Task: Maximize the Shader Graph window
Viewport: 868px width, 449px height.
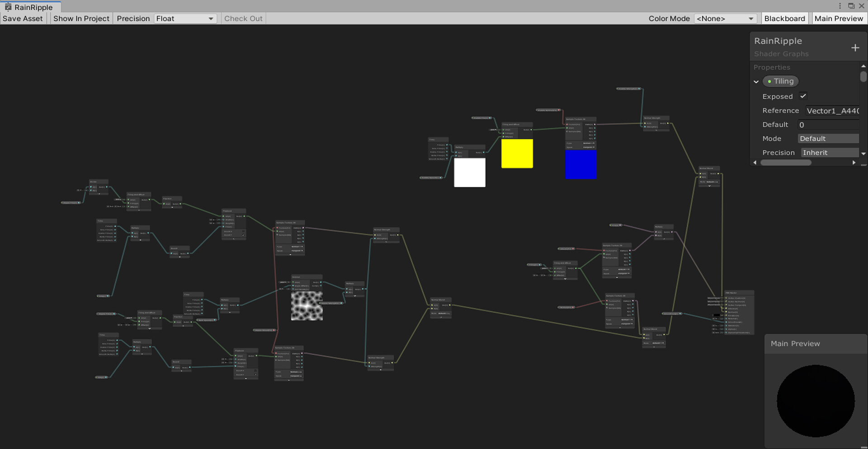Action: 851,6
